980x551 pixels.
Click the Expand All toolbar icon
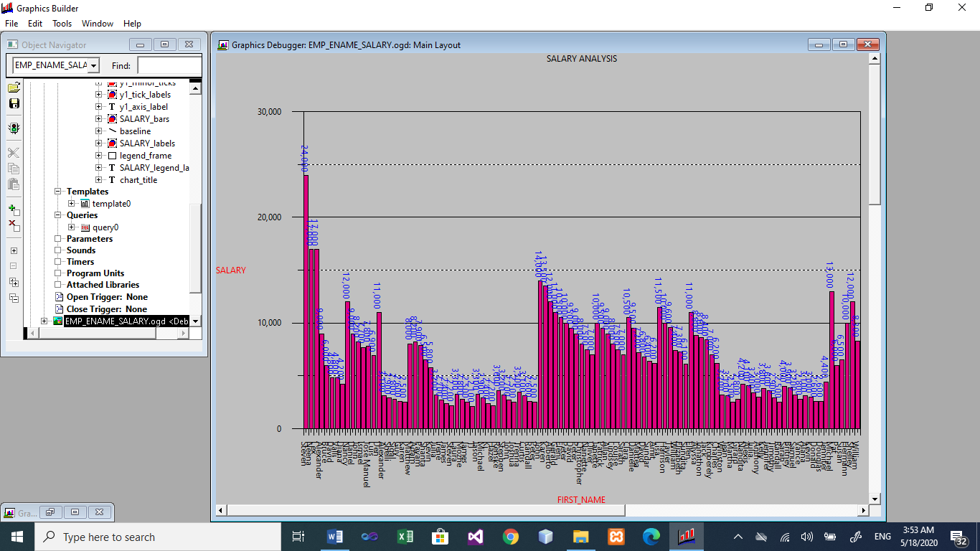click(x=14, y=282)
